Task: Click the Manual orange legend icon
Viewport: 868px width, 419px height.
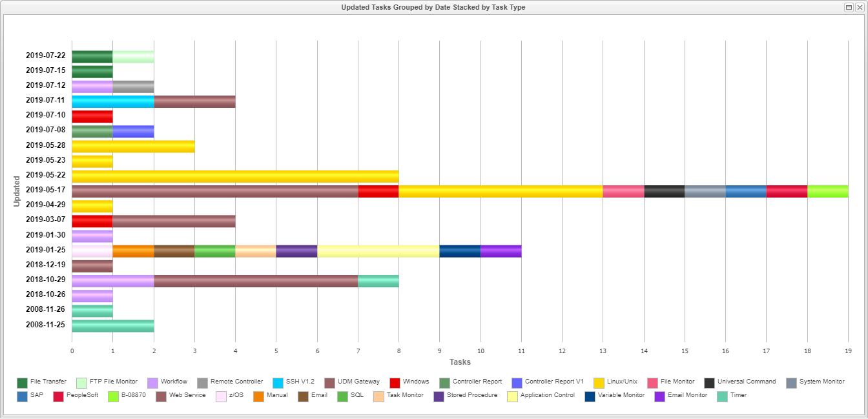Action: (x=258, y=396)
